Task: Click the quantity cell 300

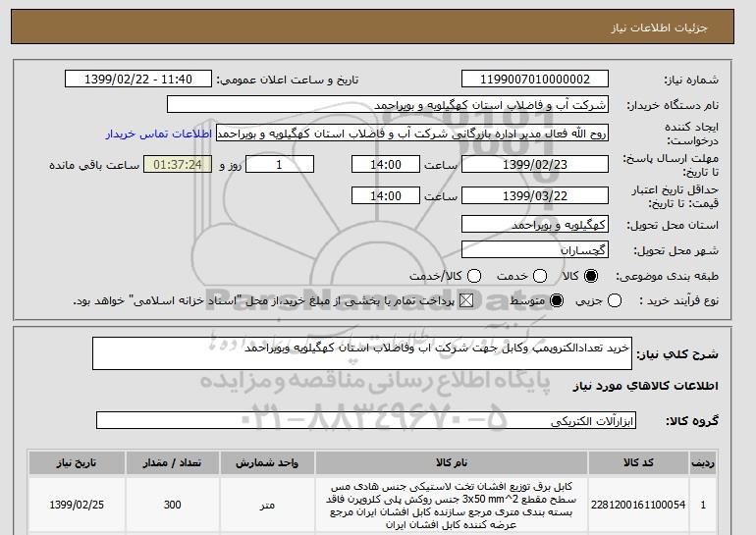Action: pos(172,505)
